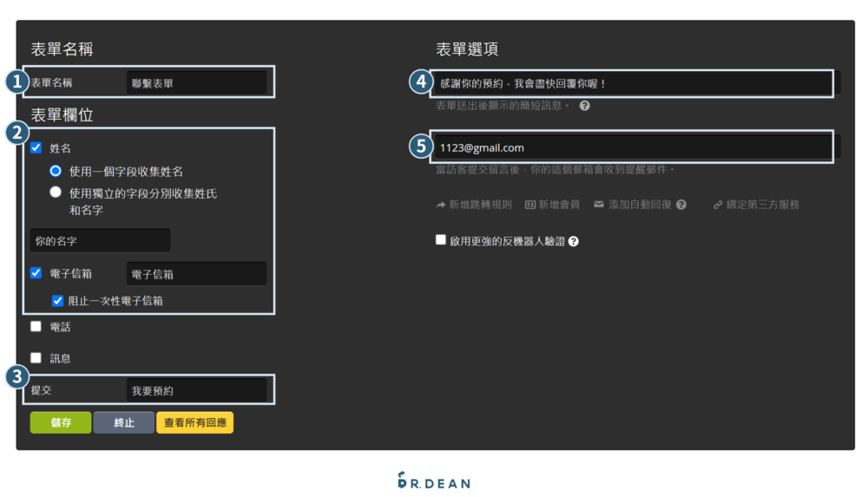Click the 你的名字 placeholder input
This screenshot has height=497, width=868.
pyautogui.click(x=100, y=241)
